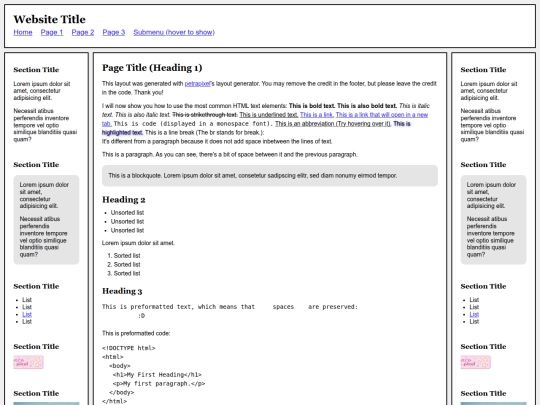Click the Heading 3 title
The image size is (540, 405).
(x=122, y=291)
